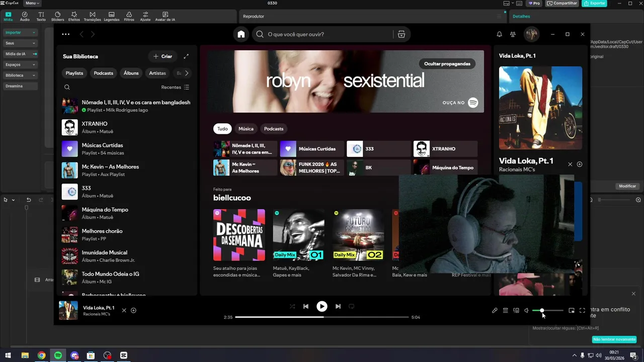Expand the Espaços section in CapCut

pyautogui.click(x=20, y=65)
